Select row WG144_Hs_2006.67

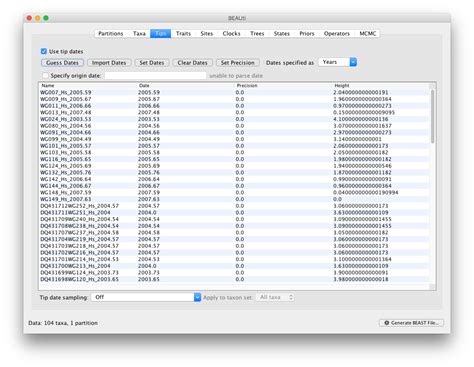click(234, 186)
